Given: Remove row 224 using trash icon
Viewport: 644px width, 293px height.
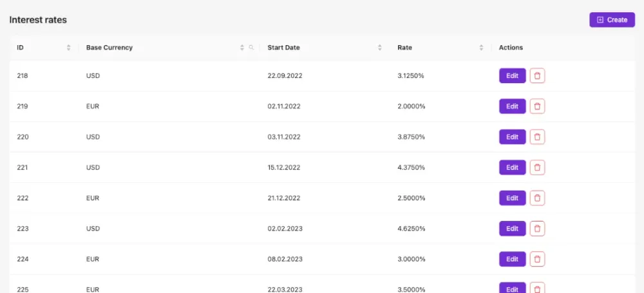Looking at the screenshot, I should pos(537,260).
